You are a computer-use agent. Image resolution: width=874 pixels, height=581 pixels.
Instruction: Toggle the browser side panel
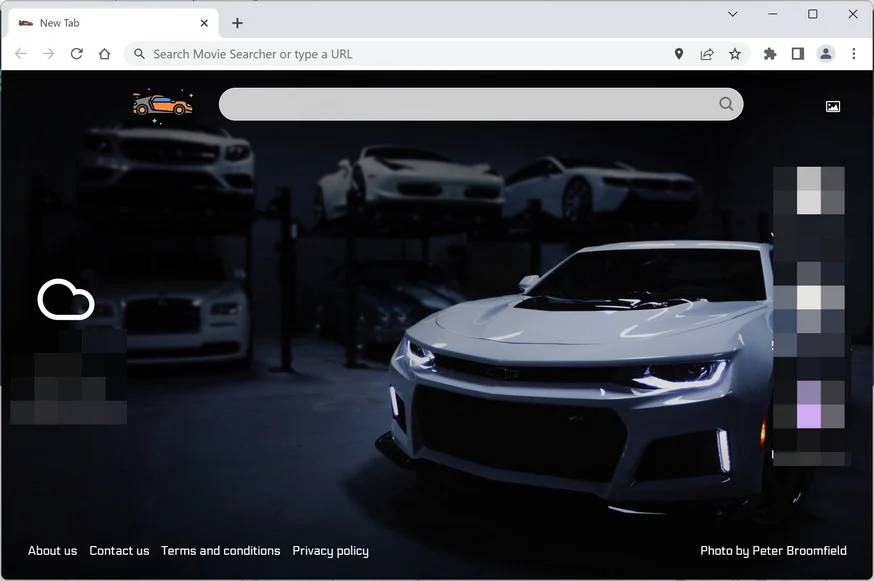click(x=798, y=54)
